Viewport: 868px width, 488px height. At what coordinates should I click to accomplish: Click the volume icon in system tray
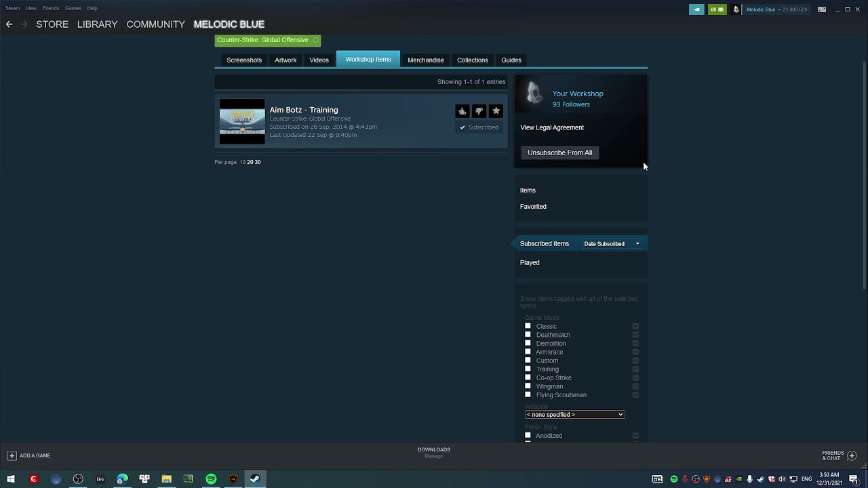(x=782, y=479)
